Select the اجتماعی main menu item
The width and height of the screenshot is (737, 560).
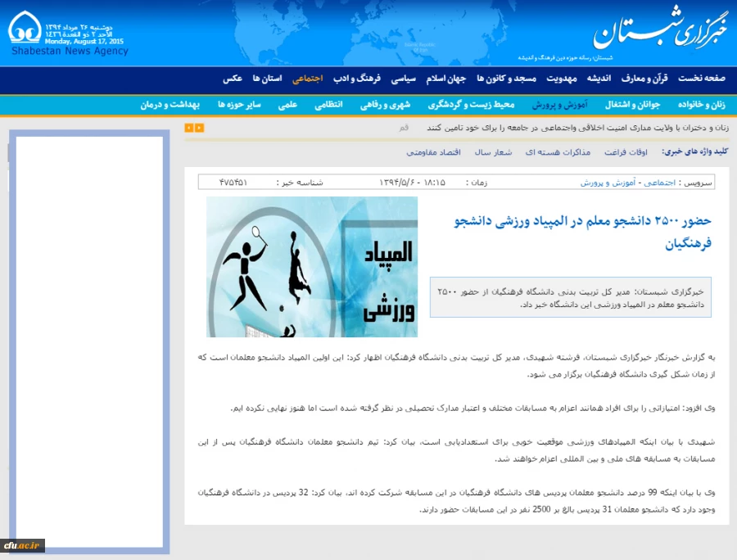coord(308,79)
